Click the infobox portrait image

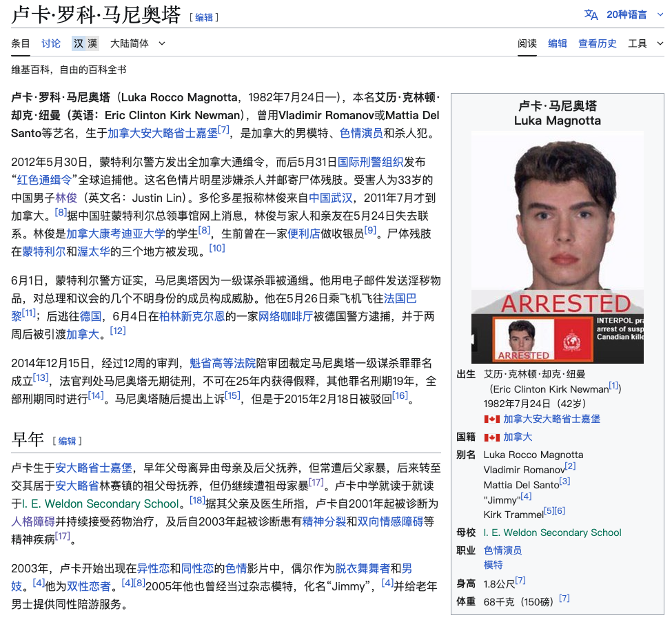[557, 247]
